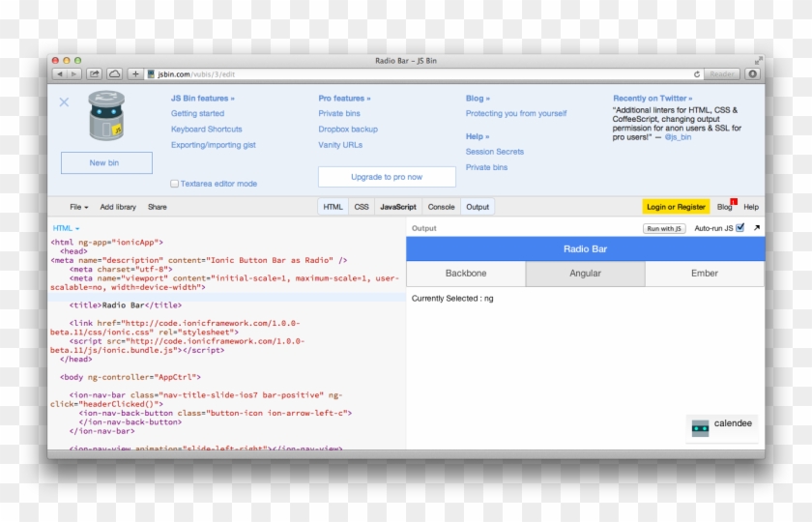Click the Safari downloads icon
Image resolution: width=812 pixels, height=522 pixels.
coord(752,73)
